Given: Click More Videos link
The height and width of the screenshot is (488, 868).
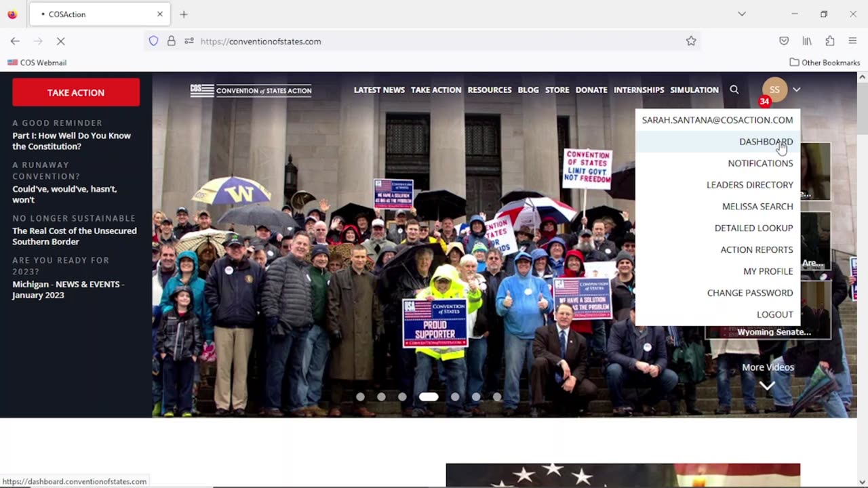Looking at the screenshot, I should pos(768,367).
